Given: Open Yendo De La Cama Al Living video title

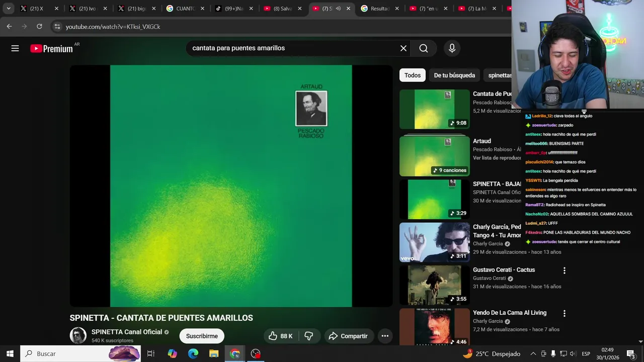Looking at the screenshot, I should pos(510,313).
